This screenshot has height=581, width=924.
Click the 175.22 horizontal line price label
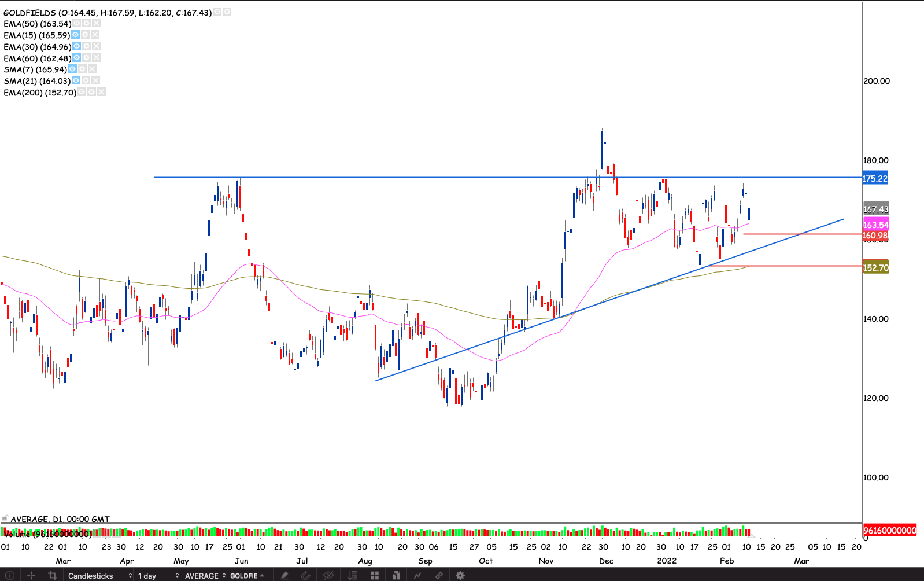pyautogui.click(x=875, y=178)
